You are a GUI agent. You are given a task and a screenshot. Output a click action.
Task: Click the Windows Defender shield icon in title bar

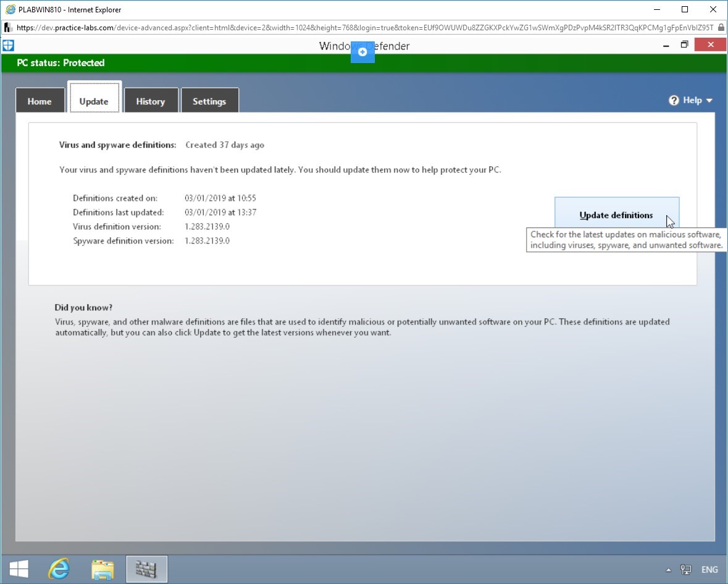pos(8,46)
